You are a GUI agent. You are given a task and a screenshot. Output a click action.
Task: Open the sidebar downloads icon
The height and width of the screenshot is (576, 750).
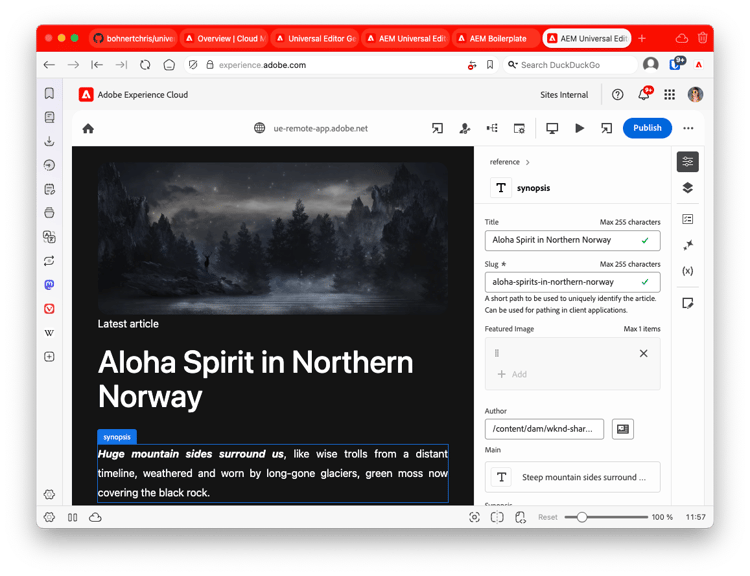49,141
